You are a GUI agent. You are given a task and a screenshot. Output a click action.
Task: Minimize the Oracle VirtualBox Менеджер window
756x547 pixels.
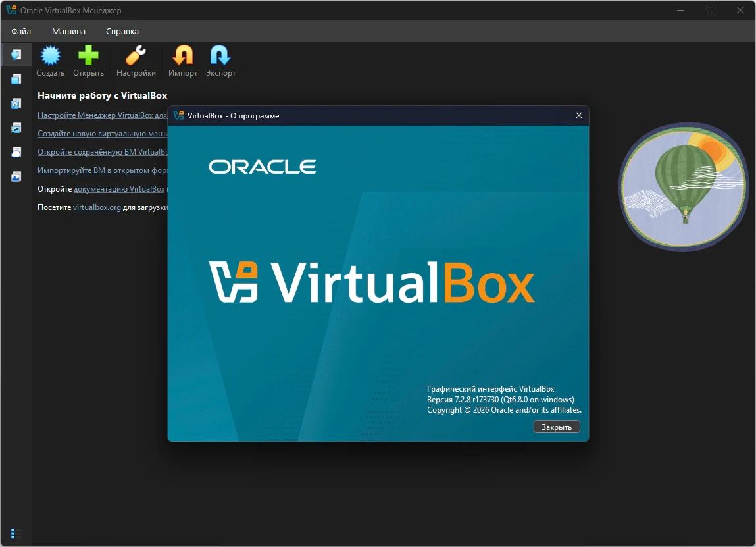pos(680,10)
